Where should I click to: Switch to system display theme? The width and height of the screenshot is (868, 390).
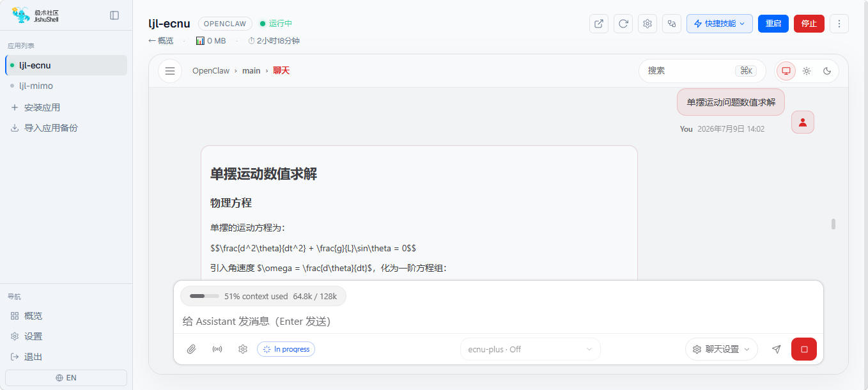786,71
